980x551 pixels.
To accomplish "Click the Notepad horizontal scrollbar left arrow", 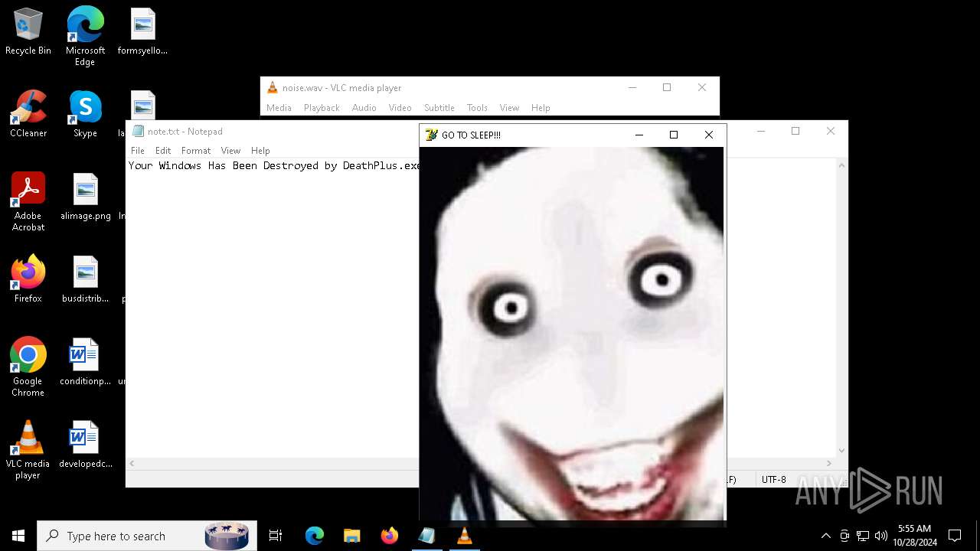I will pyautogui.click(x=132, y=464).
